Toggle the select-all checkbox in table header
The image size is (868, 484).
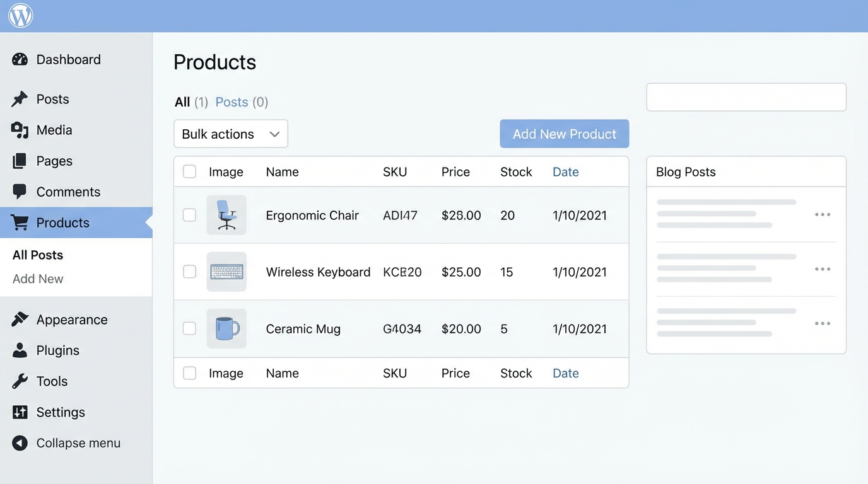pyautogui.click(x=189, y=171)
